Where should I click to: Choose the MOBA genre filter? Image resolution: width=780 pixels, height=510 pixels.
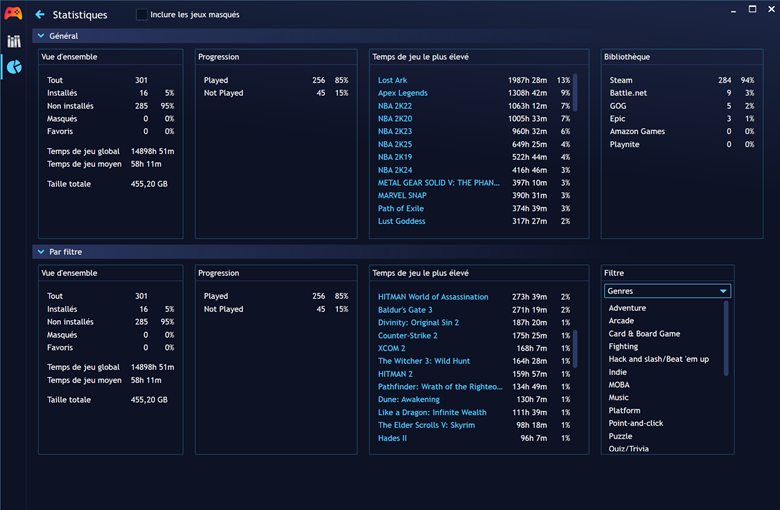click(x=619, y=385)
